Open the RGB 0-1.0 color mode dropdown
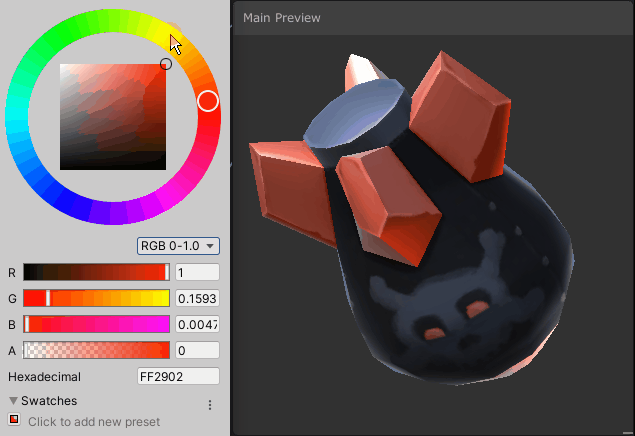Image resolution: width=635 pixels, height=436 pixels. point(178,246)
